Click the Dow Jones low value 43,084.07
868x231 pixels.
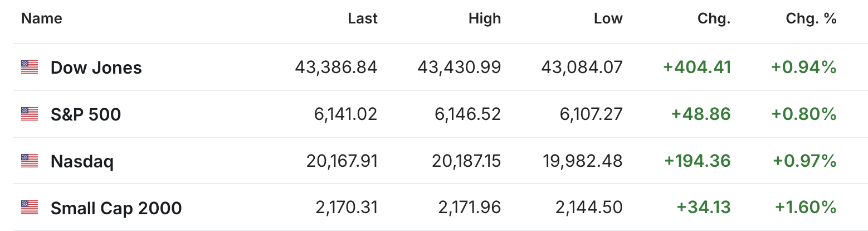582,68
